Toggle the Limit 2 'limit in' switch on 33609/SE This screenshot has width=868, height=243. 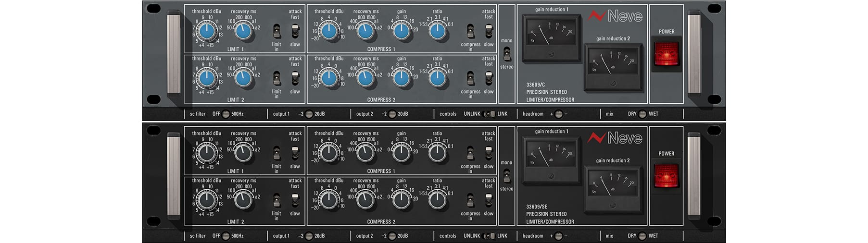coord(277,201)
